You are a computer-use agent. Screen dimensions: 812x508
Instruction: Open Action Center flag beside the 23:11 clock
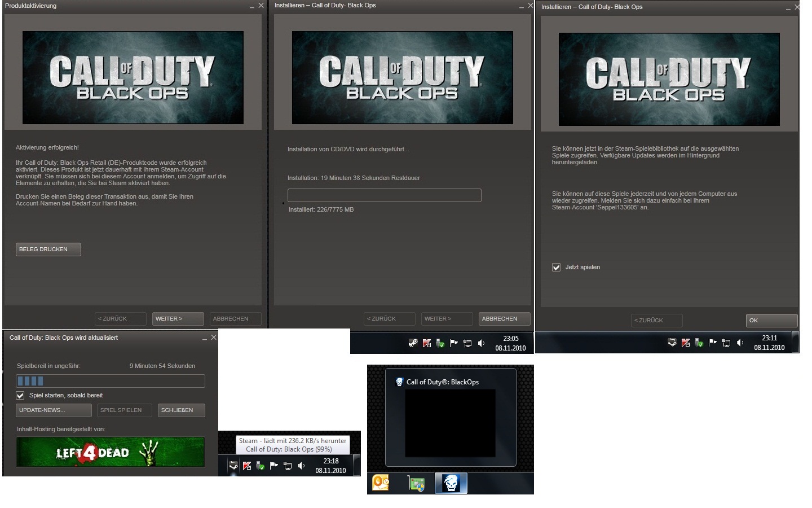pyautogui.click(x=713, y=342)
